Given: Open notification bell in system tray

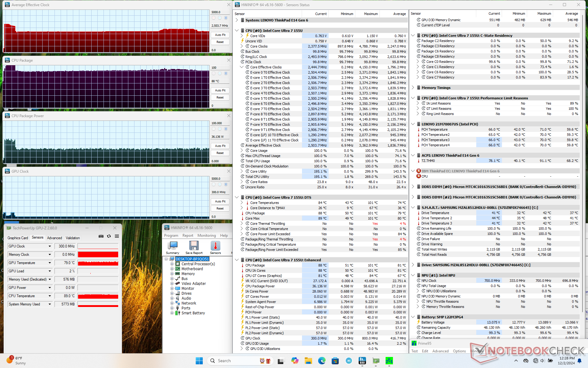Looking at the screenshot, I should pos(580,361).
